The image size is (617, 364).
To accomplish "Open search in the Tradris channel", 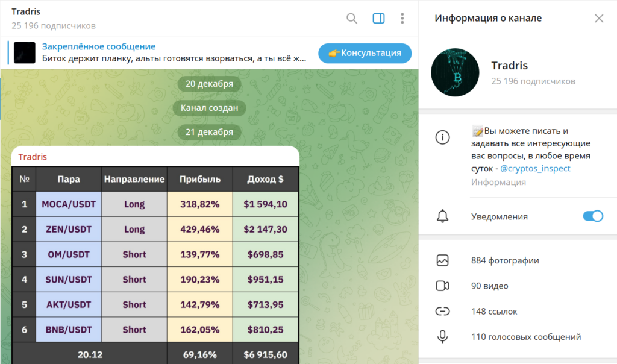I will coord(352,19).
